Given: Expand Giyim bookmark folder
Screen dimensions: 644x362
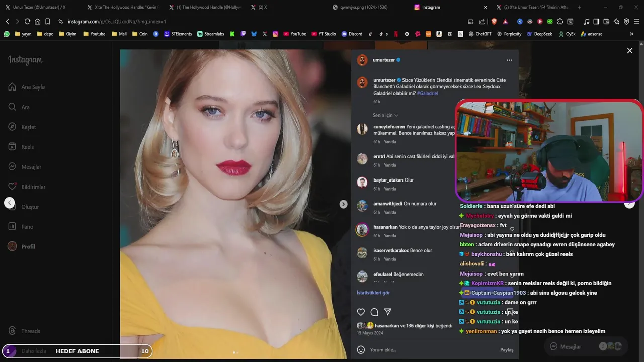Looking at the screenshot, I should 68,34.
